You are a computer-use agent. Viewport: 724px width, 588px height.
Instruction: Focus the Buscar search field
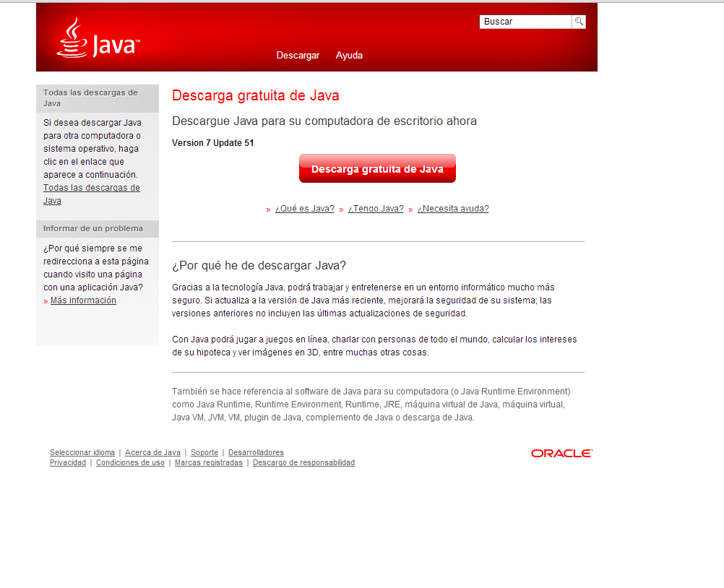pyautogui.click(x=525, y=22)
